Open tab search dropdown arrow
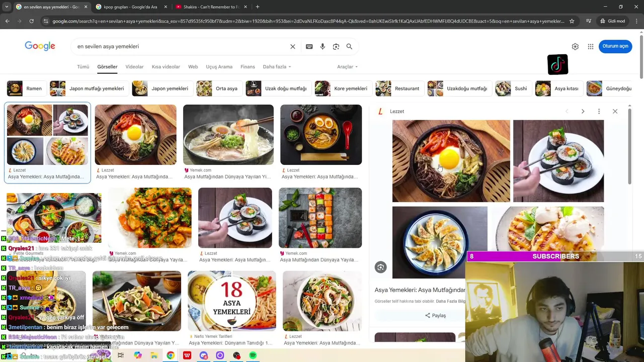This screenshot has width=644, height=362. click(x=7, y=7)
